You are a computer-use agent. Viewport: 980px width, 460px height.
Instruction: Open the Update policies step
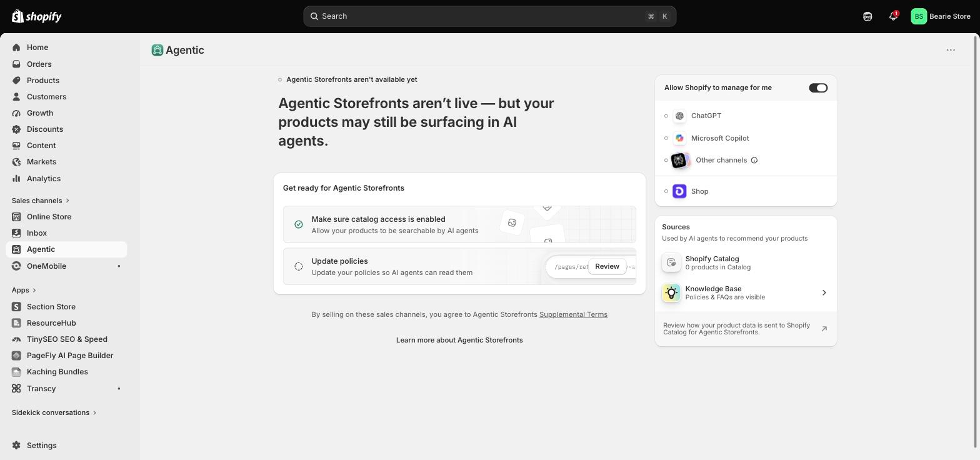point(459,267)
